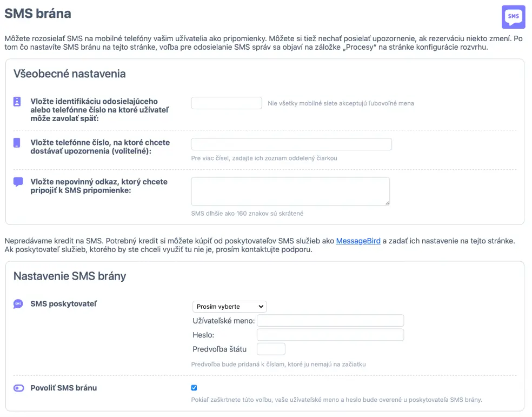Open the MessageBird link

[x=358, y=240]
